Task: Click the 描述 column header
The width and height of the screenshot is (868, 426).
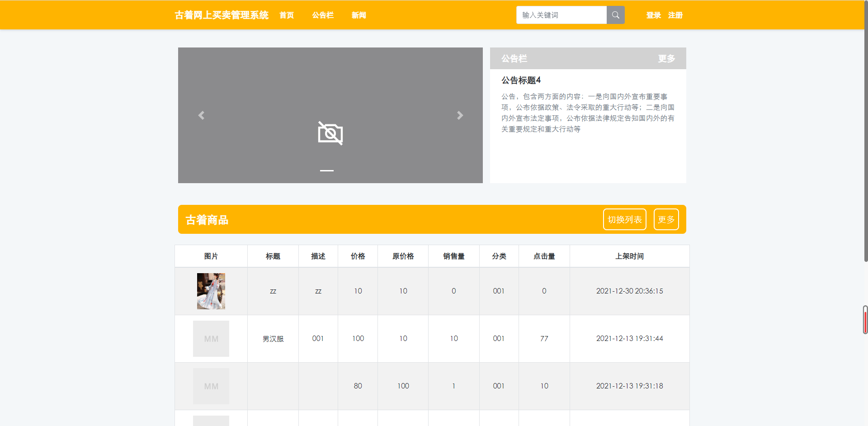Action: (318, 256)
